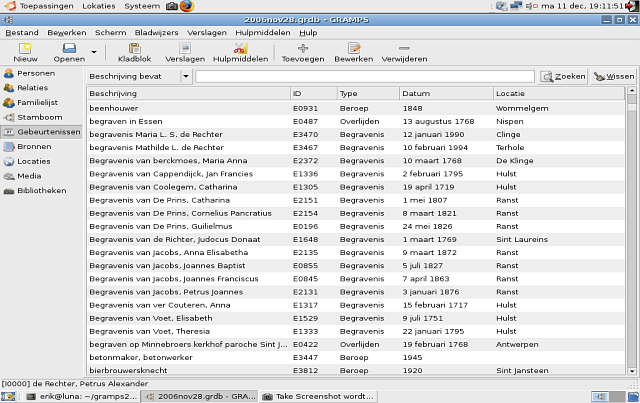640x403 pixels.
Task: Click the Bewerken edit toolbar icon
Action: [353, 48]
